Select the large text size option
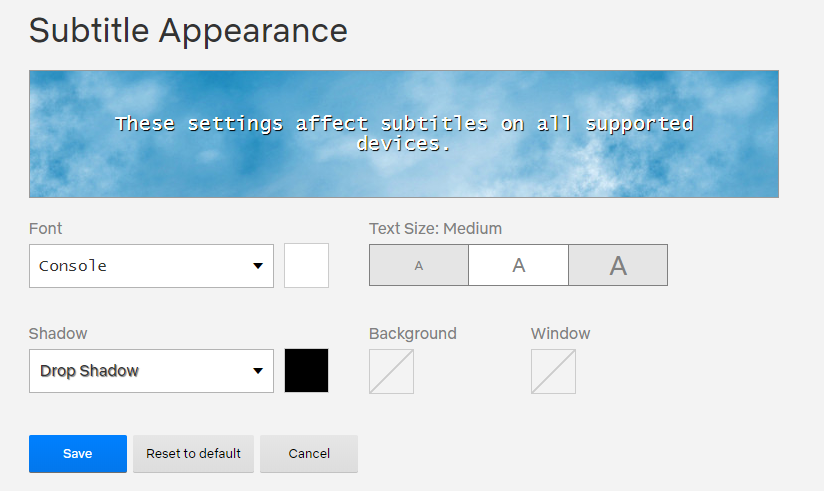Screen dimensions: 824x491 click(618, 266)
